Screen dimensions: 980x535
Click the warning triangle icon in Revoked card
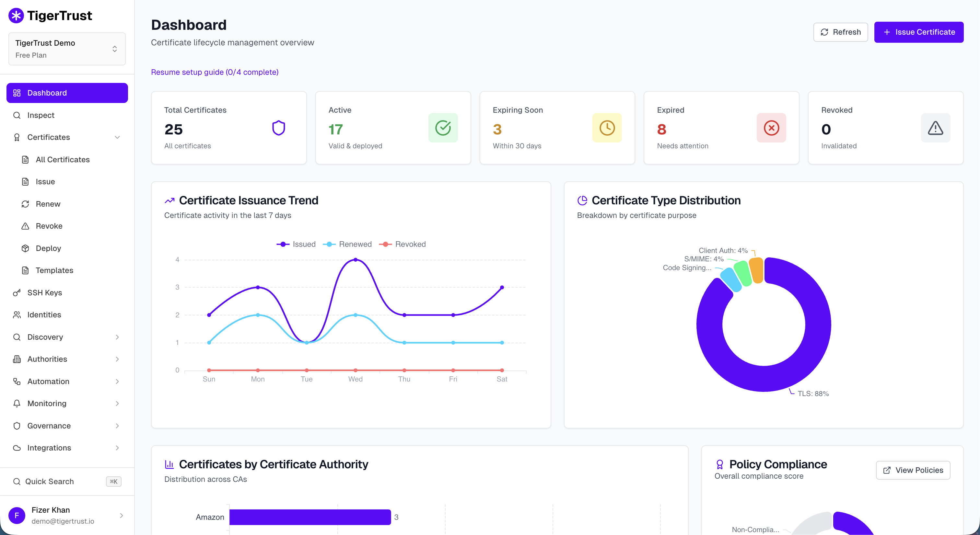pos(935,128)
